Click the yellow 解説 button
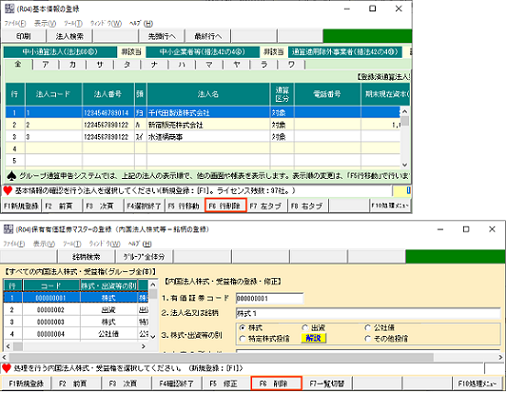 tap(313, 338)
